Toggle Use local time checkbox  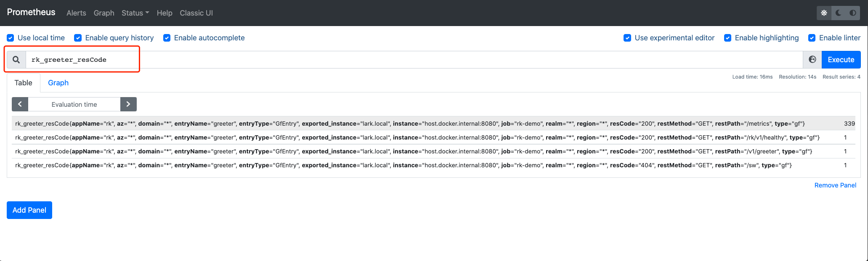pos(11,38)
